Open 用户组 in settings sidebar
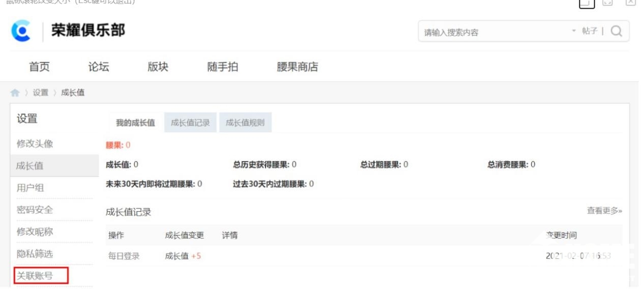This screenshot has height=293, width=644. (31, 188)
